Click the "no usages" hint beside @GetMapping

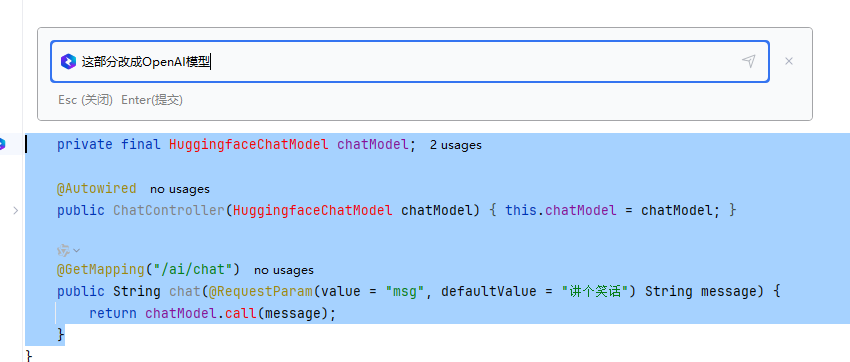click(284, 270)
